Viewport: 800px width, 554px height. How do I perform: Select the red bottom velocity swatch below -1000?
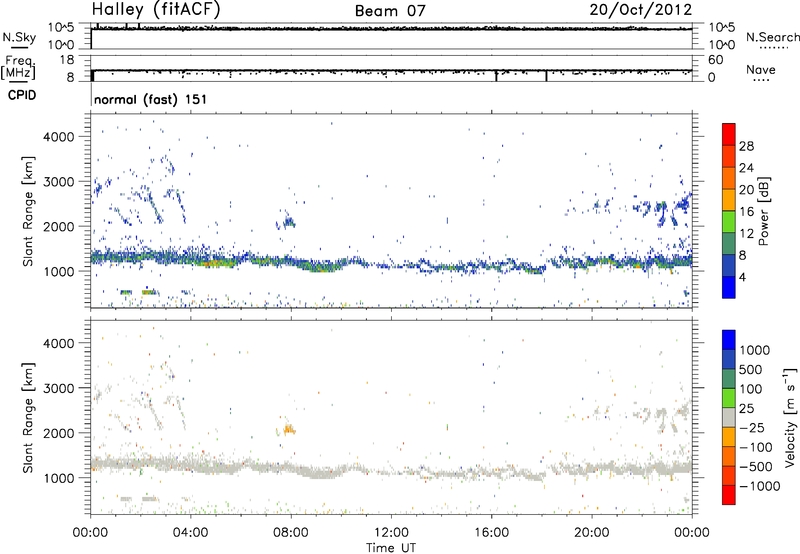(x=729, y=495)
